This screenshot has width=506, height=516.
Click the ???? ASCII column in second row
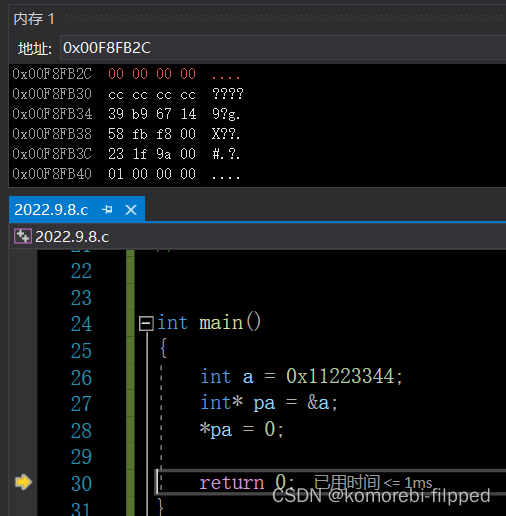point(228,94)
